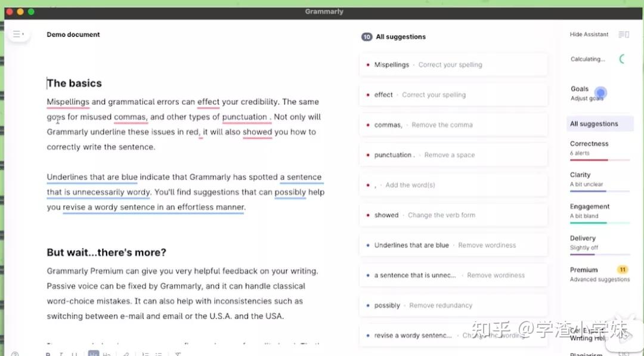The height and width of the screenshot is (356, 644).
Task: Open Premium advanced suggestions
Action: [600, 274]
